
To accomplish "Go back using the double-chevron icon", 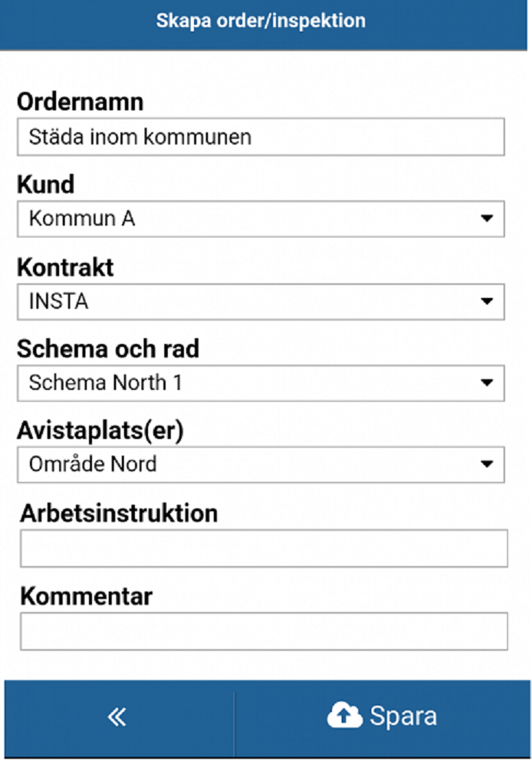I will [x=117, y=717].
